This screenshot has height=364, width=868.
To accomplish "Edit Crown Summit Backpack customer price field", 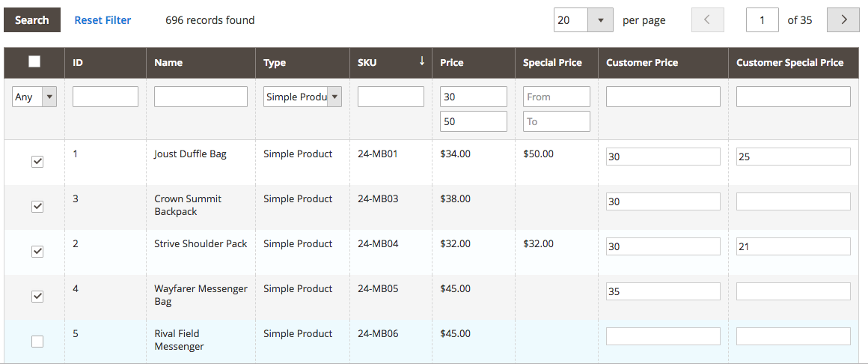I will [663, 201].
